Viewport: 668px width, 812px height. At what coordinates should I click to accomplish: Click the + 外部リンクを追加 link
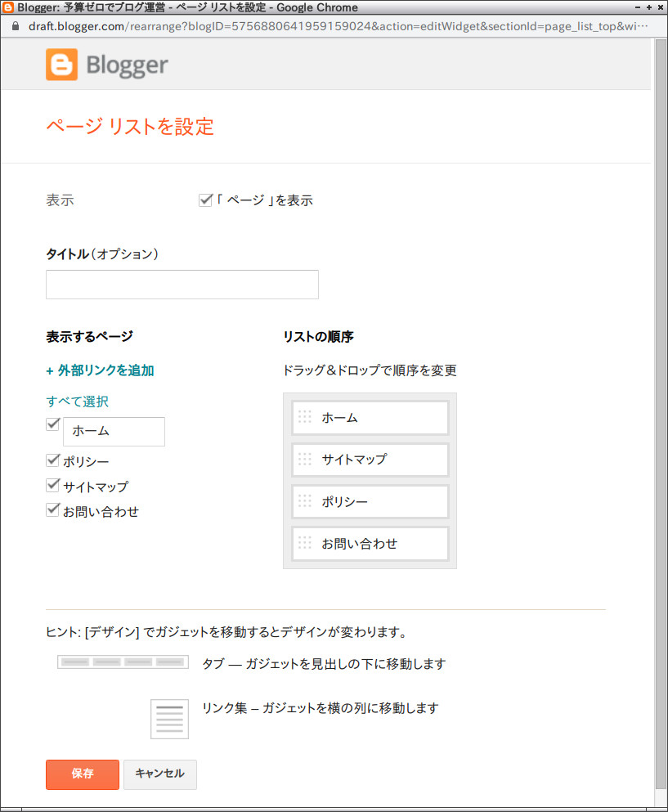(x=100, y=370)
